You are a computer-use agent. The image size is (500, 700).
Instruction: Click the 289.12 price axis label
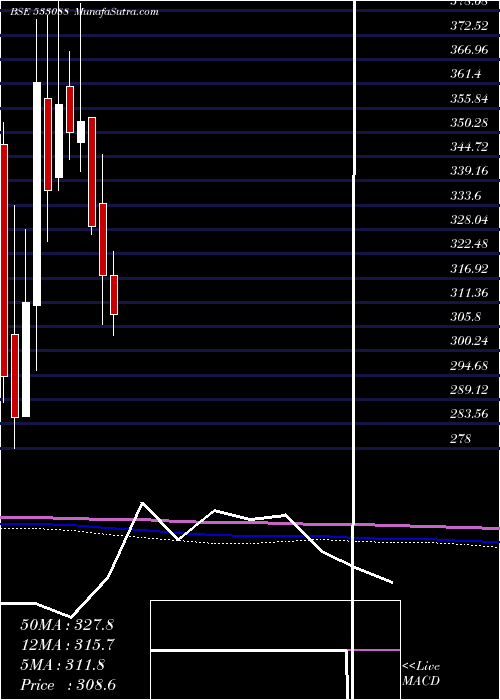coord(469,390)
